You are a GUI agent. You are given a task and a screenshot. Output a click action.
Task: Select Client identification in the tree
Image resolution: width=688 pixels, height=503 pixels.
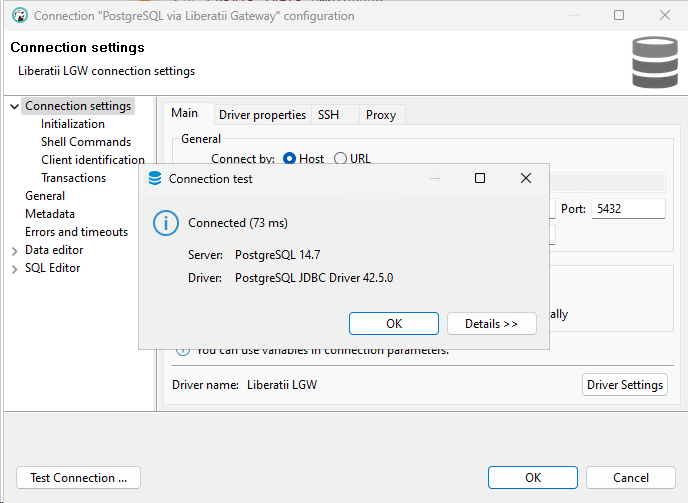pos(93,160)
